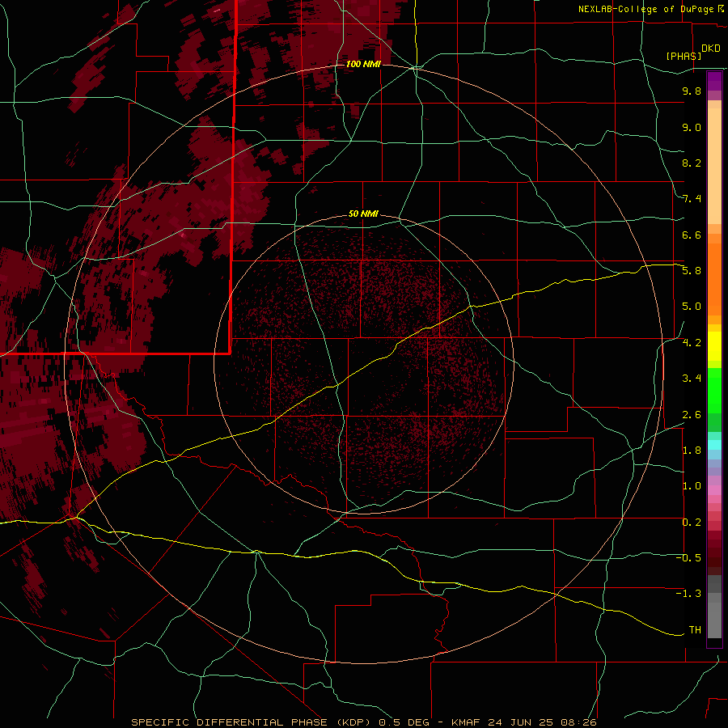This screenshot has height=728, width=728.
Task: Pick the cyan band on the color bar
Action: pyautogui.click(x=714, y=445)
